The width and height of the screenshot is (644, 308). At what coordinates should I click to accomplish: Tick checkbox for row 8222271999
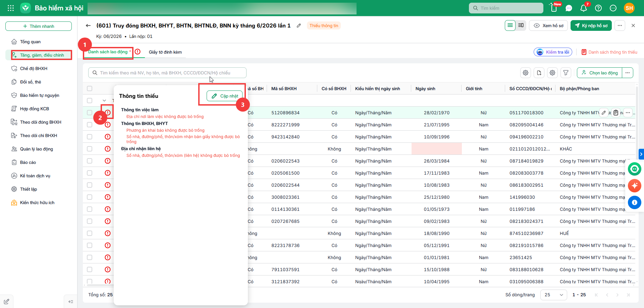coord(90,125)
